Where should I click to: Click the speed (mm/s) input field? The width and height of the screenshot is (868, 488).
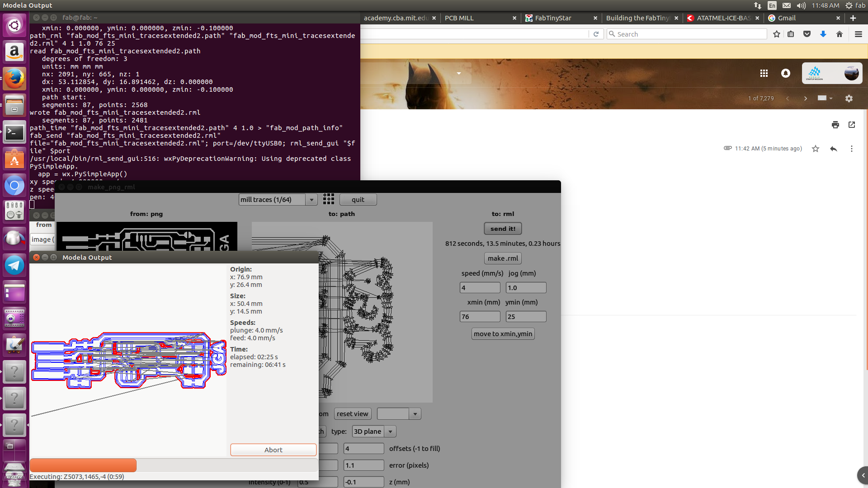[480, 288]
